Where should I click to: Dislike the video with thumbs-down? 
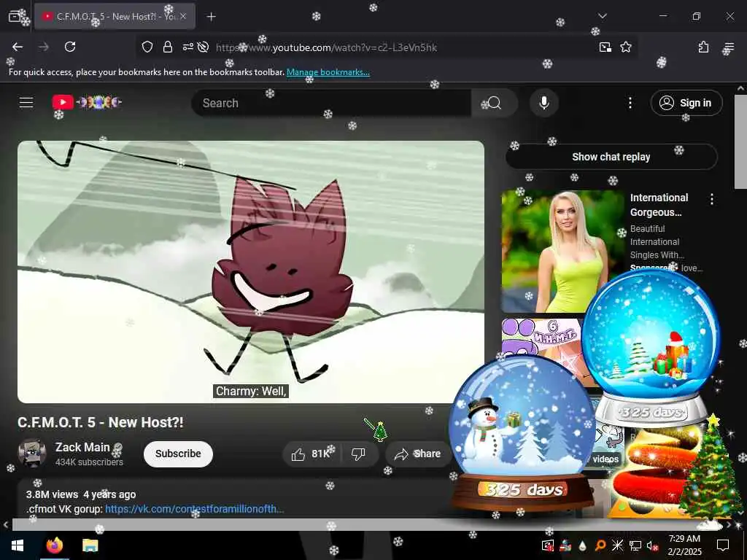click(358, 454)
